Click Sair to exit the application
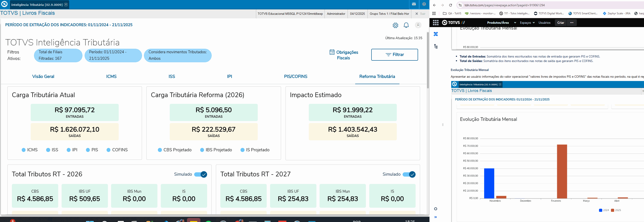This screenshot has height=222, width=644. point(420,14)
